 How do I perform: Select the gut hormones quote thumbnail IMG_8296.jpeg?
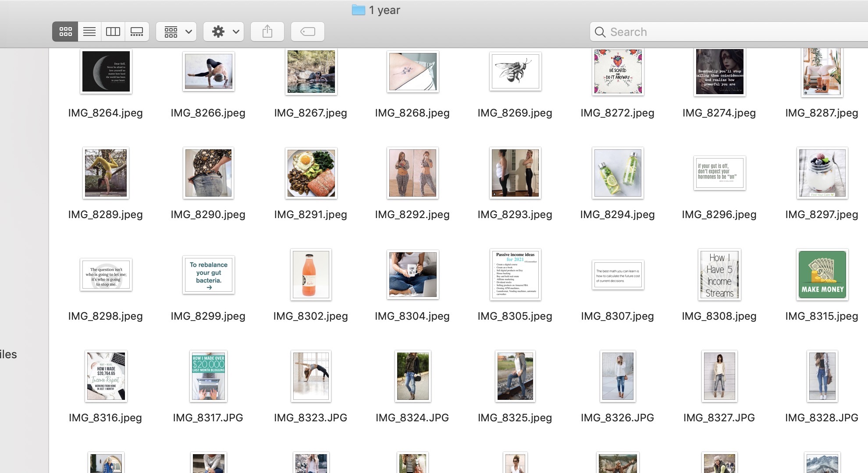coord(720,173)
